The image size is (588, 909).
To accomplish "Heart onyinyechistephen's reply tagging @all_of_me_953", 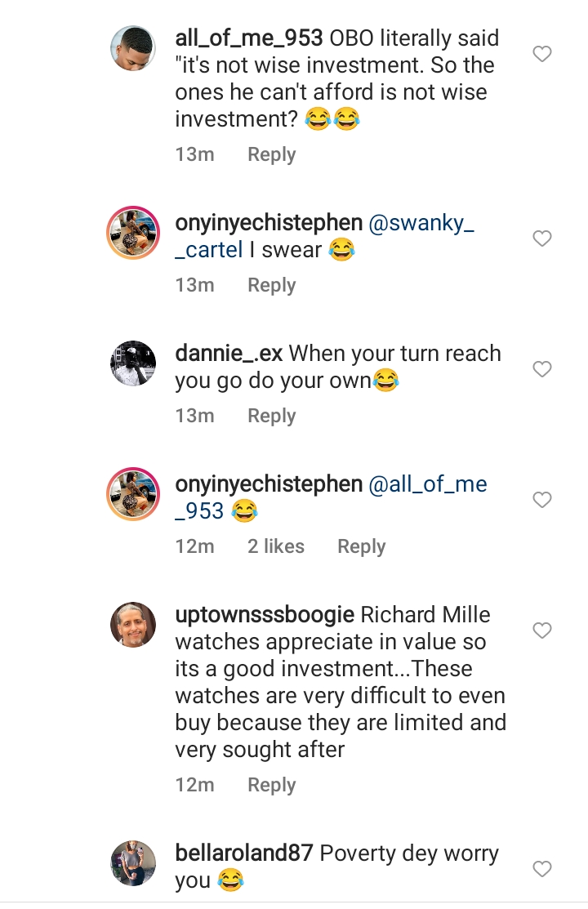I will click(x=542, y=500).
